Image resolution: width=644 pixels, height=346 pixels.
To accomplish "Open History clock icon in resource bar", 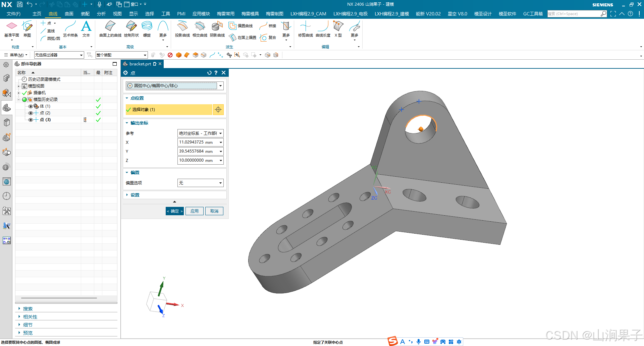I will 6,196.
